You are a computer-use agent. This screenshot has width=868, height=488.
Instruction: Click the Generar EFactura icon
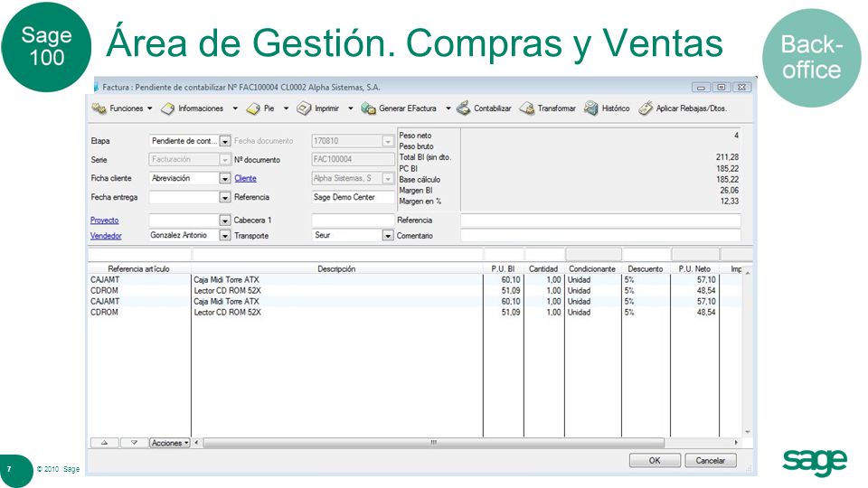(368, 108)
